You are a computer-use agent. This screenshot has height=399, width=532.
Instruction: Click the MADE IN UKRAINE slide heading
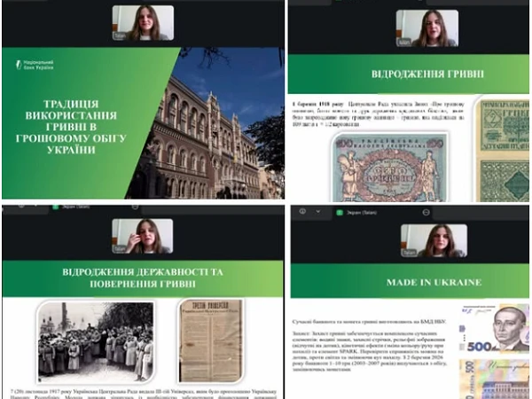[x=409, y=282]
